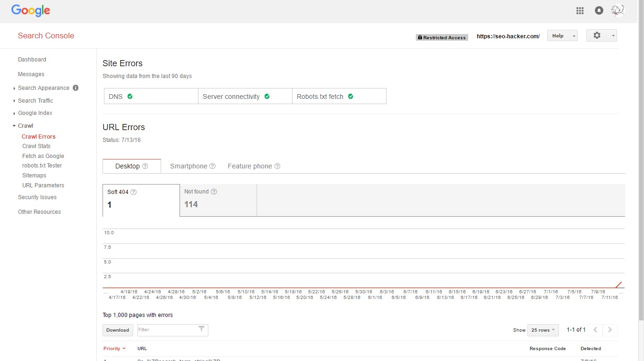This screenshot has width=644, height=361.
Task: Switch to the Feature phone tab
Action: point(249,166)
